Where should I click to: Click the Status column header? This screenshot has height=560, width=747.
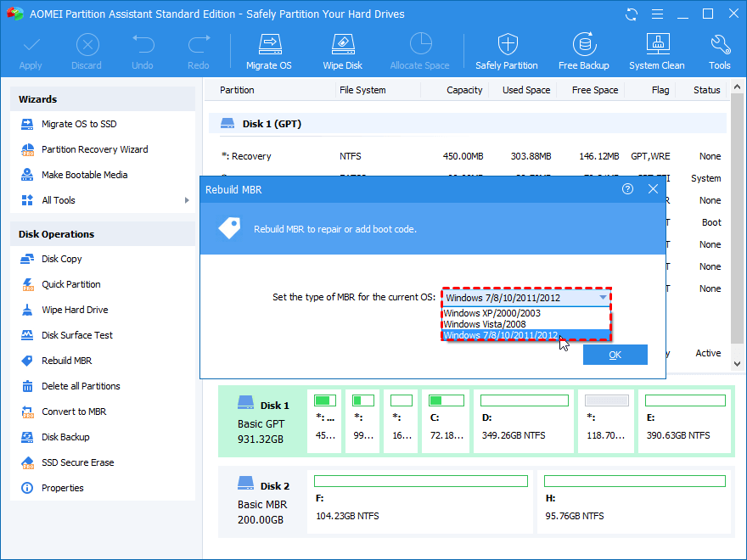707,90
